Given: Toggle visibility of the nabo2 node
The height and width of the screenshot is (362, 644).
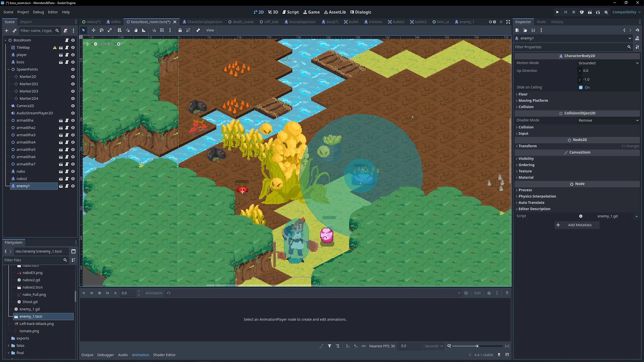Looking at the screenshot, I should [73, 179].
